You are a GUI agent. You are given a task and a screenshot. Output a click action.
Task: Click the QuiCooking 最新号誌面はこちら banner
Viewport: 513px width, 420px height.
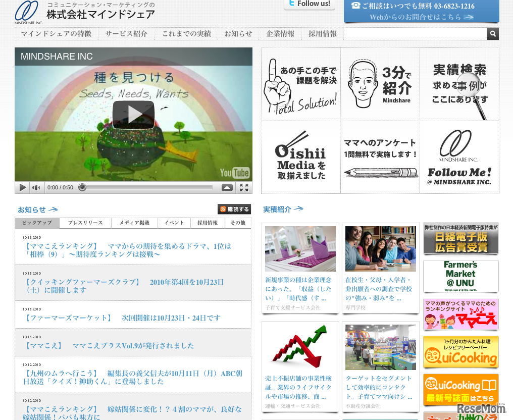click(460, 390)
